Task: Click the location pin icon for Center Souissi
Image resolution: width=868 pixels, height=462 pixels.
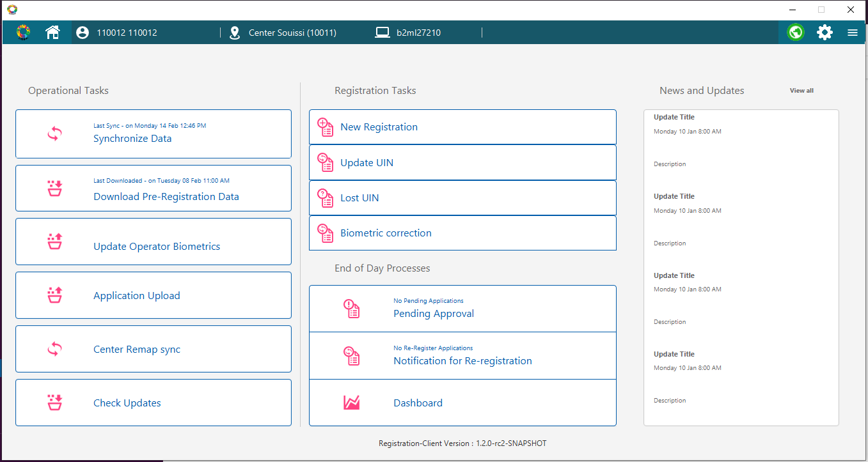Action: pos(235,33)
